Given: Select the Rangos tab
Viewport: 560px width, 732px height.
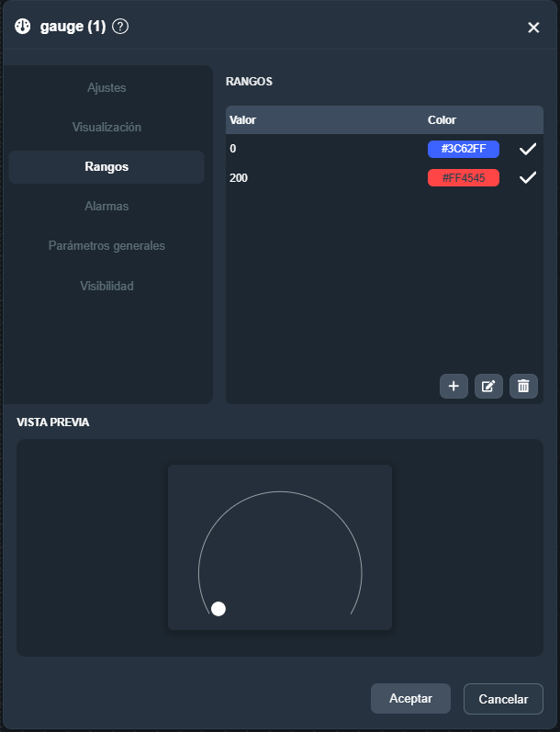Looking at the screenshot, I should coord(106,167).
